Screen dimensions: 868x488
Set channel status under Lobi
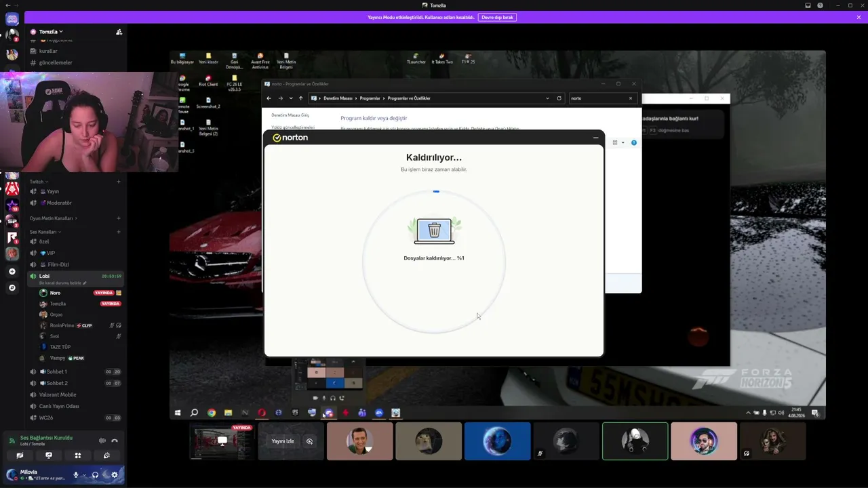[63, 283]
